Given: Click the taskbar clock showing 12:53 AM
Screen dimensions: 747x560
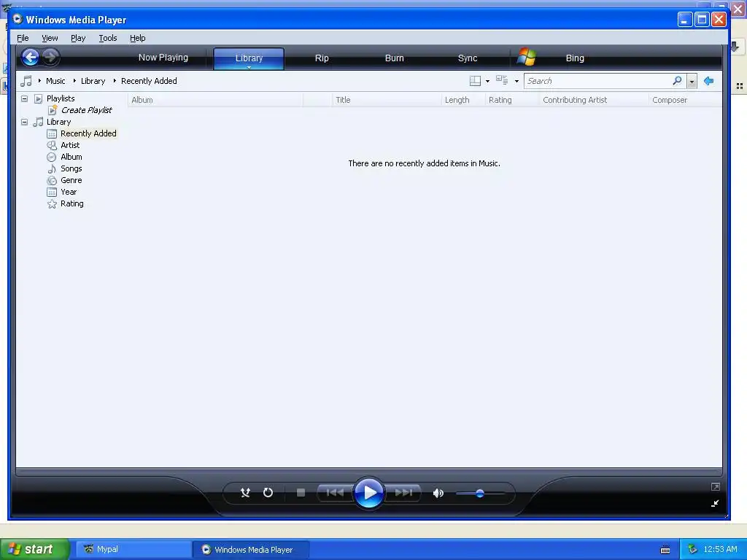Looking at the screenshot, I should 720,549.
